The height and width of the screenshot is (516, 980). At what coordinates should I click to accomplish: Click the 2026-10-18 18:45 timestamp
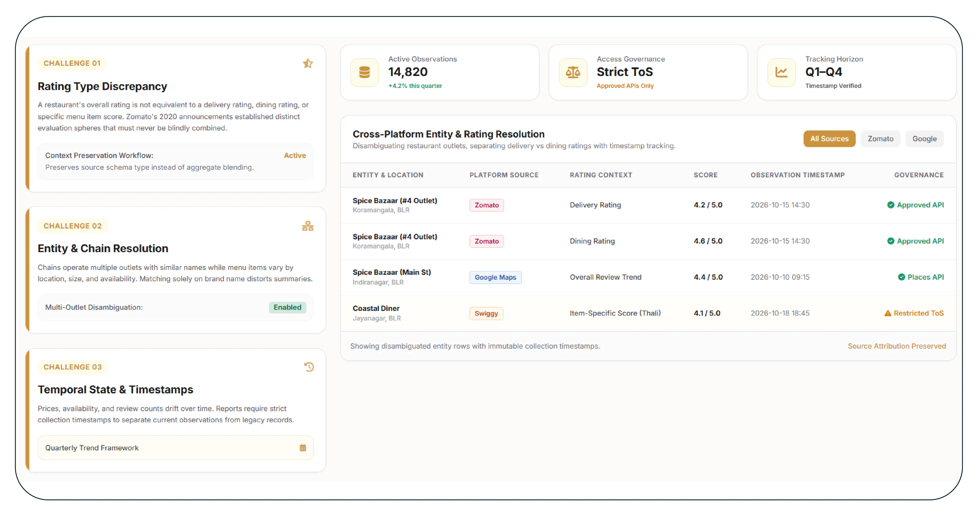click(x=780, y=313)
